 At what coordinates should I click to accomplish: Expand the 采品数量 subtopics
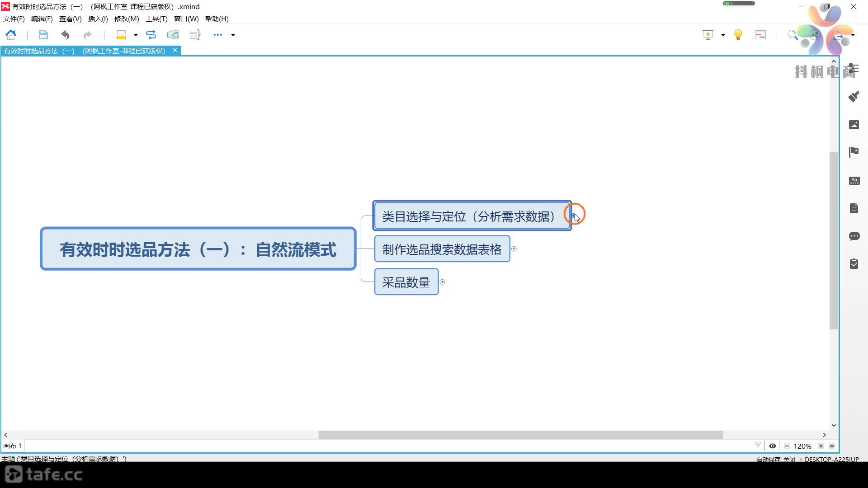point(443,282)
